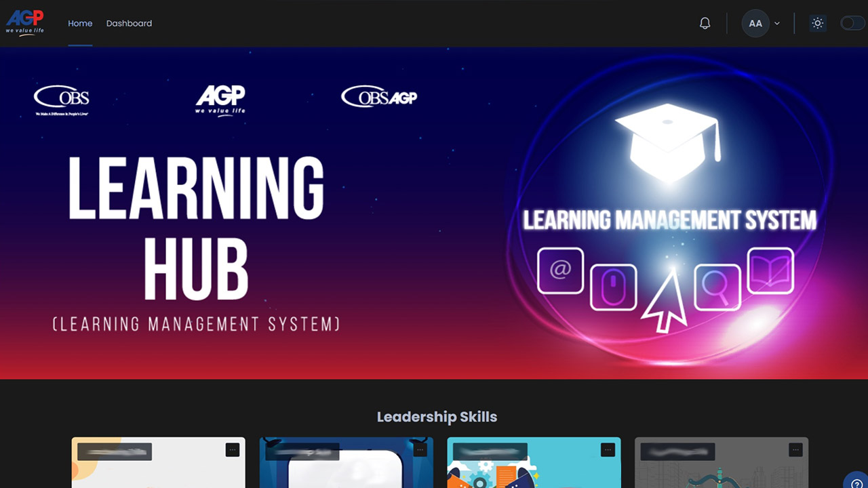Open the Home tab

(x=80, y=23)
